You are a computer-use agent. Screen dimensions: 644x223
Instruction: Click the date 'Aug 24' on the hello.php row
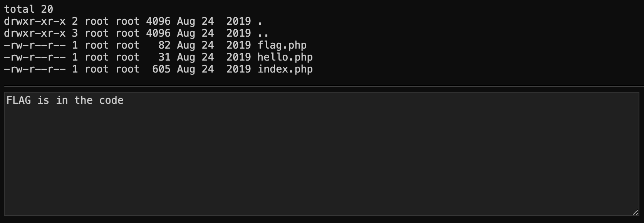(195, 57)
